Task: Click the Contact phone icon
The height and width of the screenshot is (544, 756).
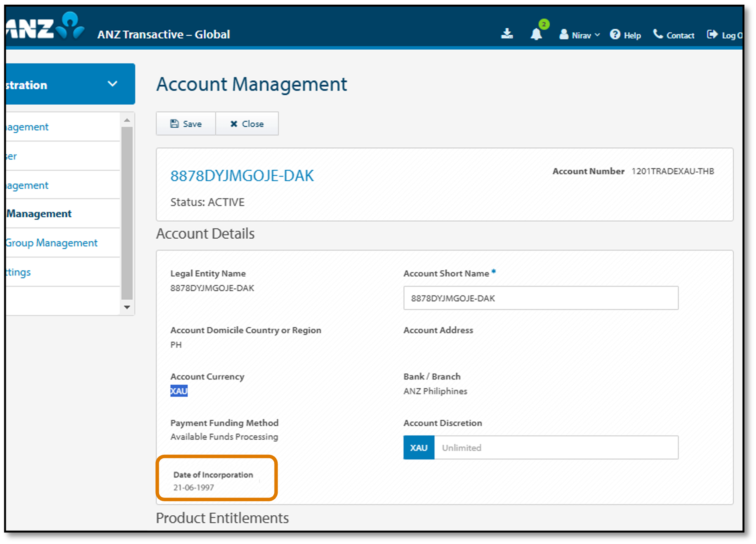Action: click(658, 34)
